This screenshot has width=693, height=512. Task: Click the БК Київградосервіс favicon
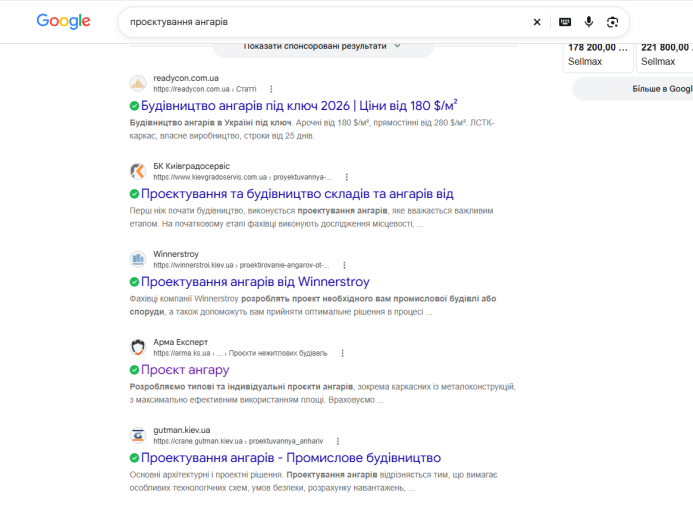pos(138,171)
